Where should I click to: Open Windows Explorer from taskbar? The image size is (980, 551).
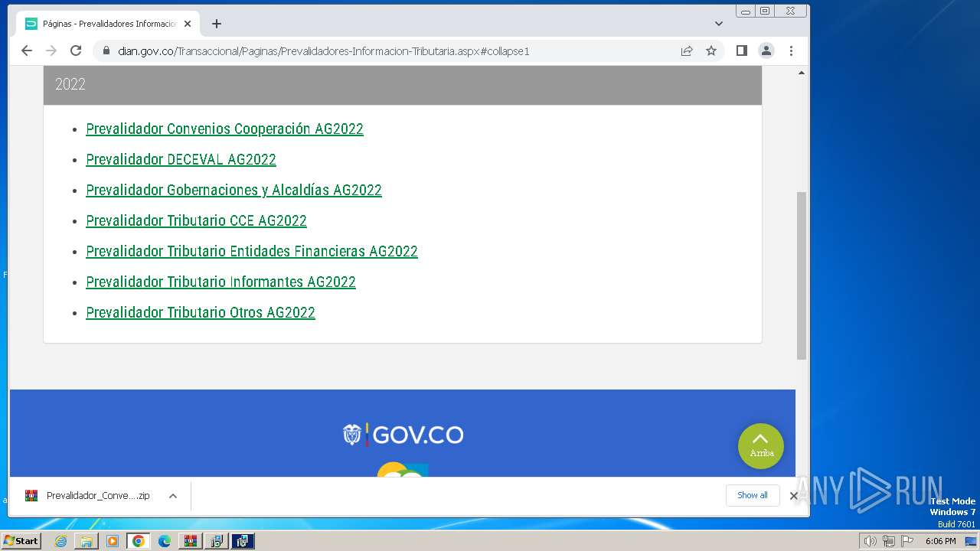pos(87,541)
